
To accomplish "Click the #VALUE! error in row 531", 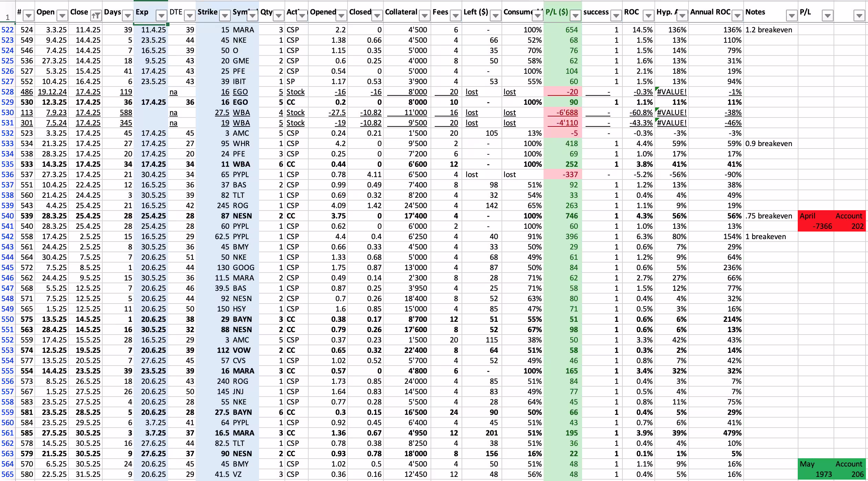I will pos(672,123).
